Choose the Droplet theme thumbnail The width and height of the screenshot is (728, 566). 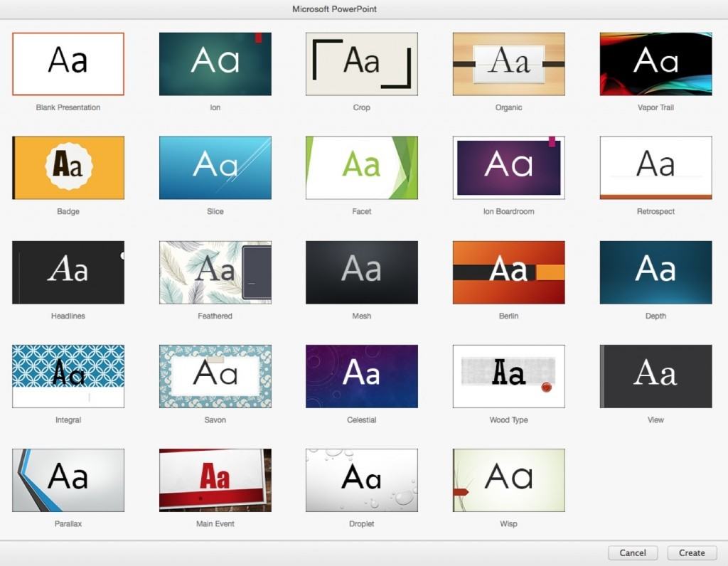pos(362,481)
